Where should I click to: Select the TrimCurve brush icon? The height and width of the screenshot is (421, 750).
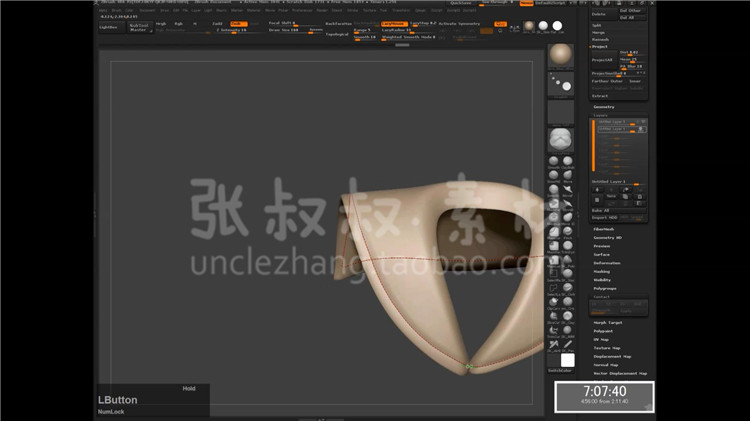553,330
